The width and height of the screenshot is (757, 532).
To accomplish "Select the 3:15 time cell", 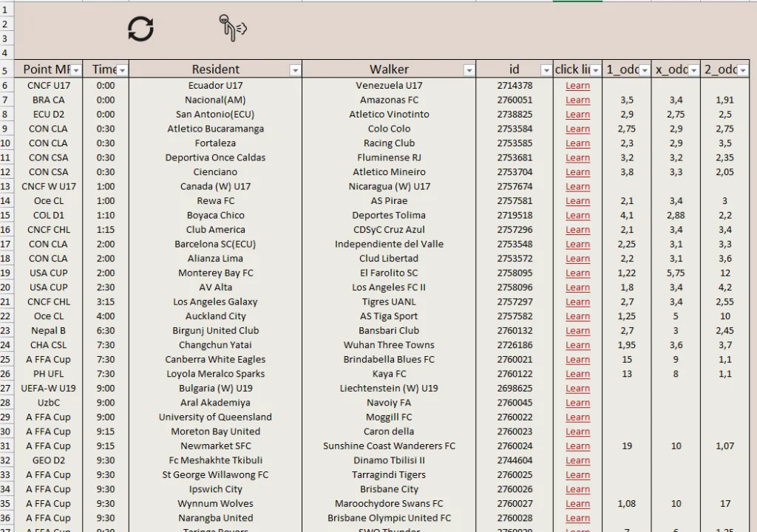I will tap(105, 301).
